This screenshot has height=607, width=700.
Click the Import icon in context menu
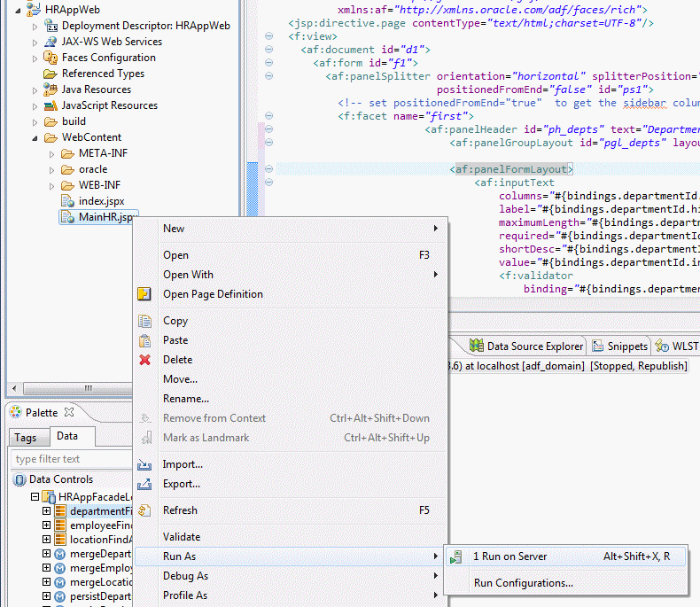click(x=144, y=464)
